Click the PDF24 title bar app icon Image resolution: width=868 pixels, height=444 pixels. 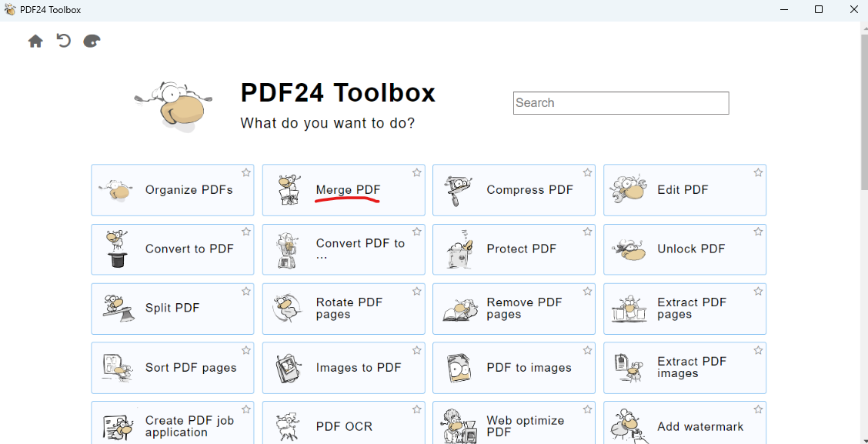(x=9, y=9)
